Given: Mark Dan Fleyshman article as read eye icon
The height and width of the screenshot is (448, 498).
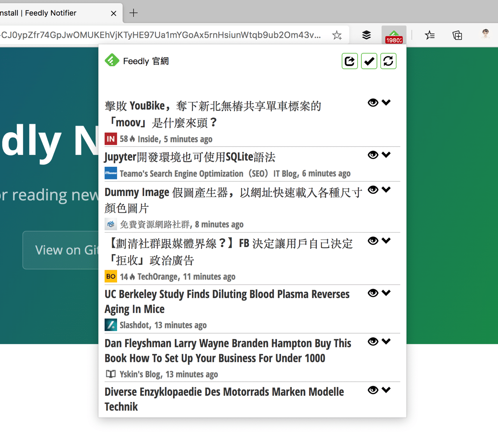Looking at the screenshot, I should click(373, 341).
